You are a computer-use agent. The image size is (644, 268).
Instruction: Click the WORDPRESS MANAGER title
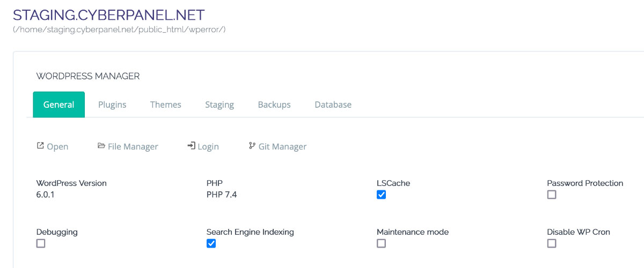coord(88,76)
